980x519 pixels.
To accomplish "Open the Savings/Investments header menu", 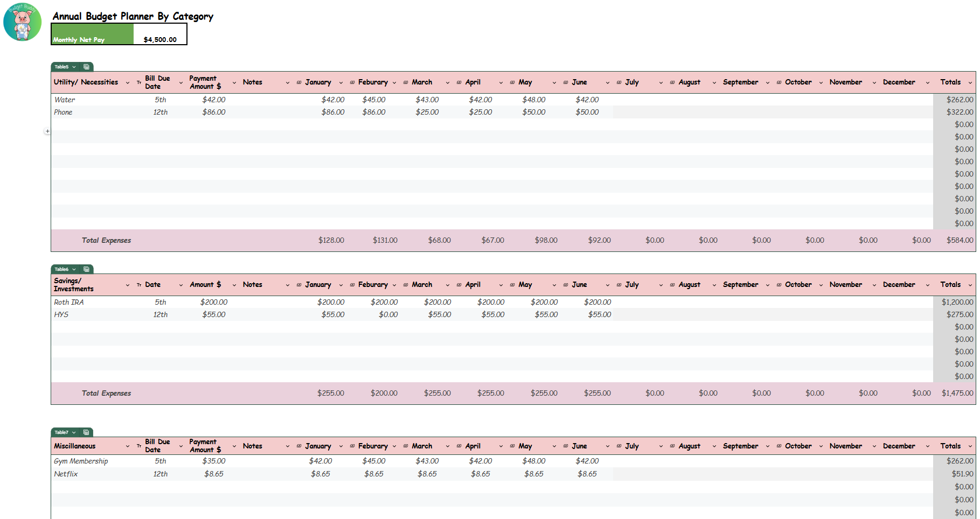I will 128,285.
